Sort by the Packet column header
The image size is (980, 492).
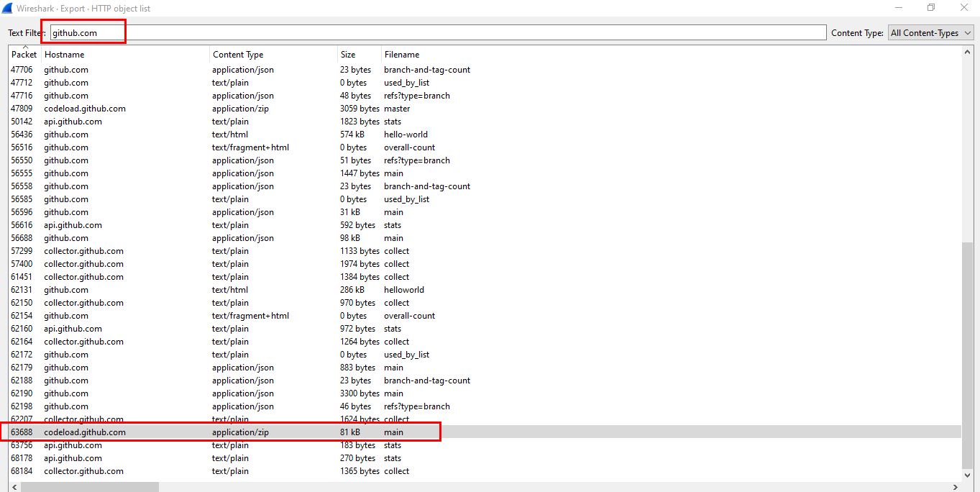tap(24, 54)
